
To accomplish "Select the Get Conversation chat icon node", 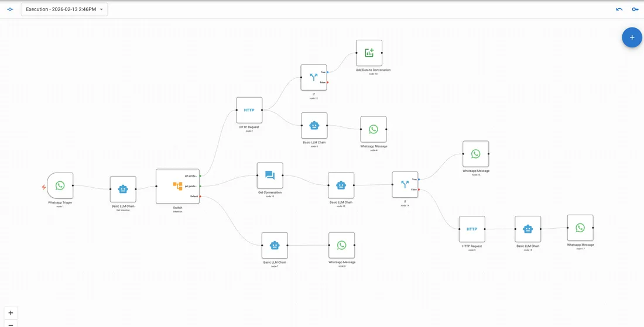I will 270,175.
